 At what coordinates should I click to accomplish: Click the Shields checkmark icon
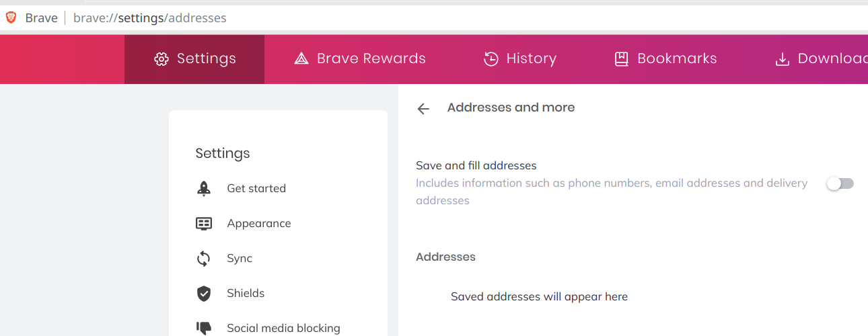point(204,294)
